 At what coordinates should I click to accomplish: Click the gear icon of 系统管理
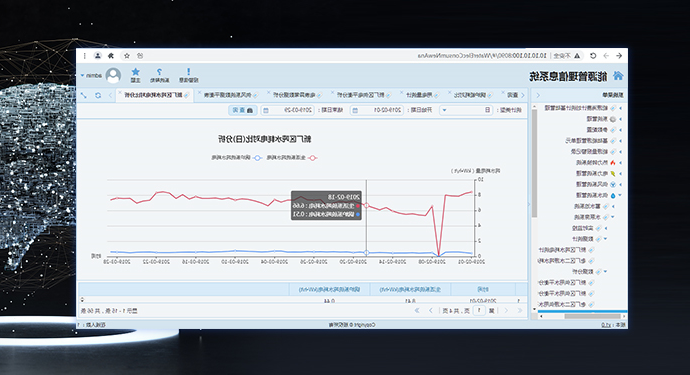[613, 119]
